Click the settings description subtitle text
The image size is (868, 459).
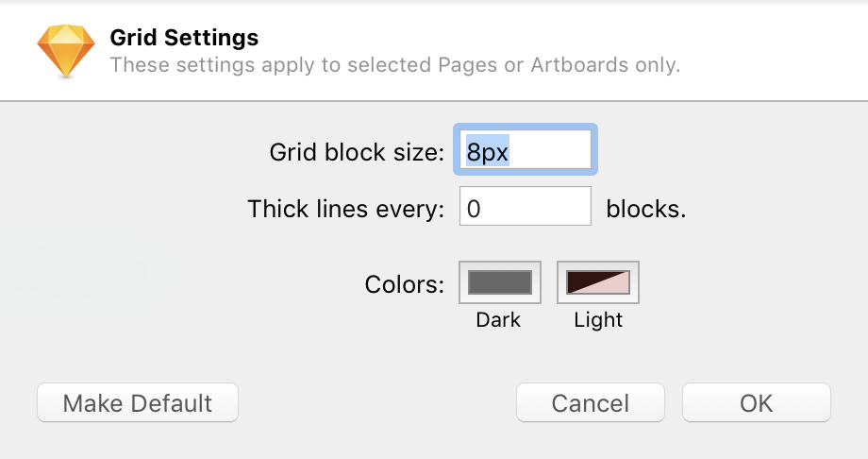click(x=394, y=65)
